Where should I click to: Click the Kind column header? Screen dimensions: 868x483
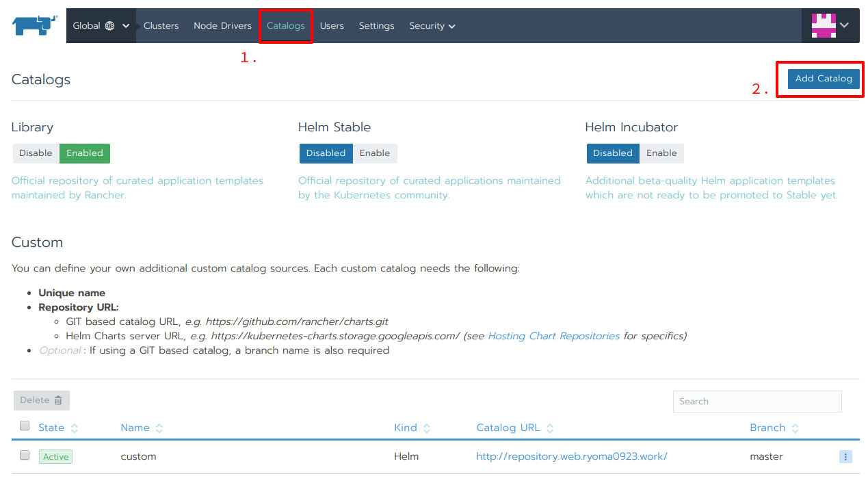pos(406,428)
